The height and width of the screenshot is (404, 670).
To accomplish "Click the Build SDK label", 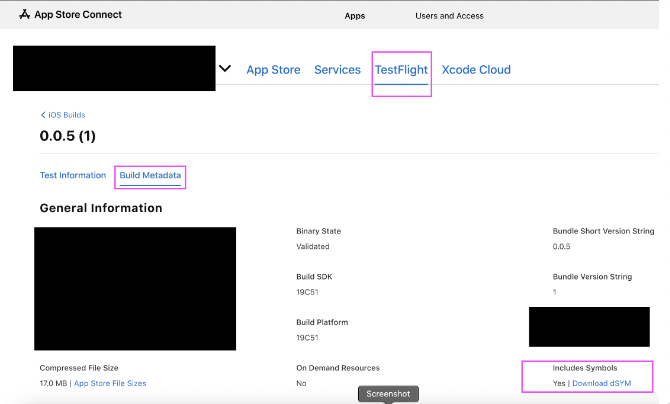I will click(x=314, y=277).
